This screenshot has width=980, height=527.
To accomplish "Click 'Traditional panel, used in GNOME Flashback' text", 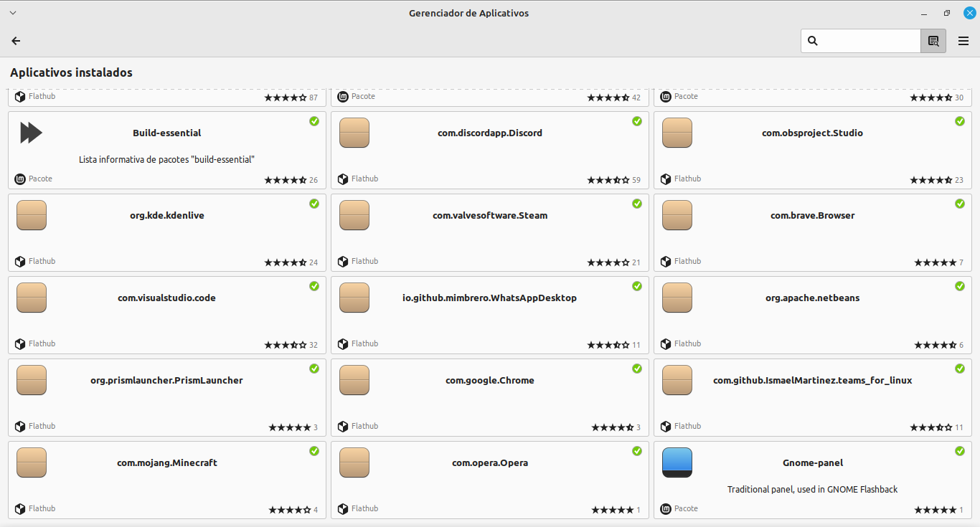I will tap(813, 489).
